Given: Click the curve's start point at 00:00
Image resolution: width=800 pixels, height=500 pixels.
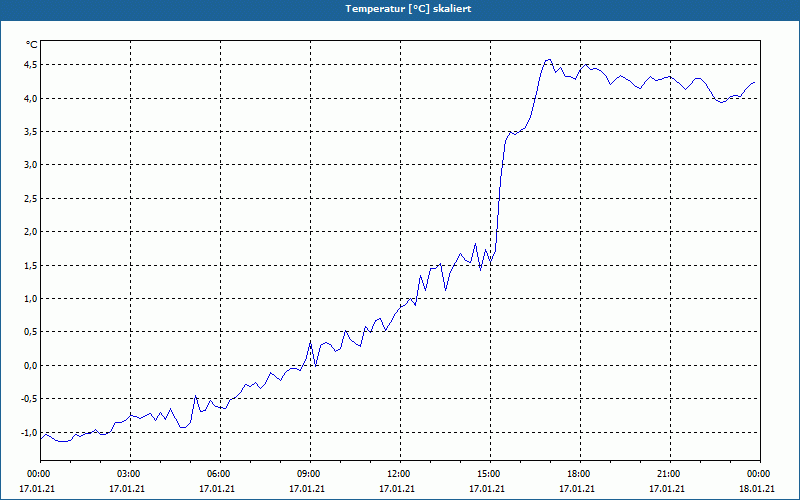Looking at the screenshot, I should 41,438.
